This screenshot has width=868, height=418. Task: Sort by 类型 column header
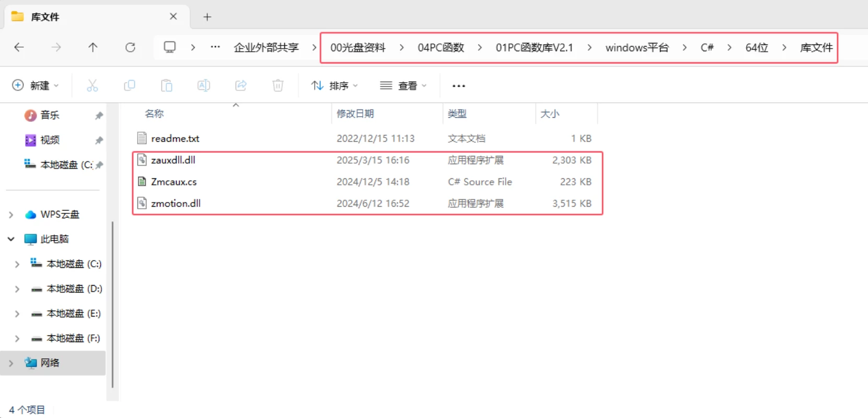pos(457,114)
